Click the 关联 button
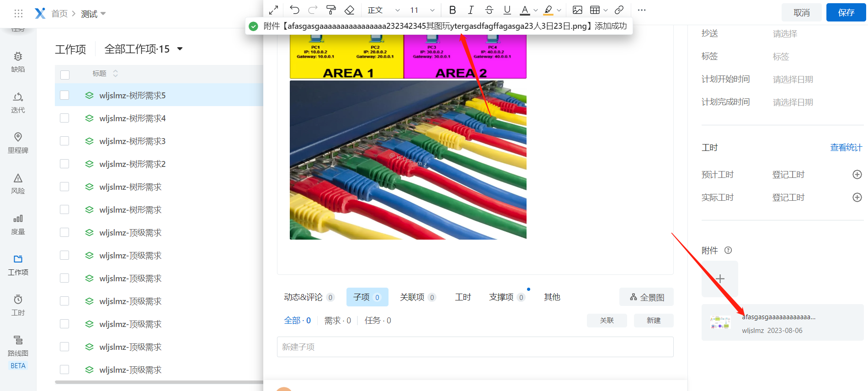 coord(607,320)
